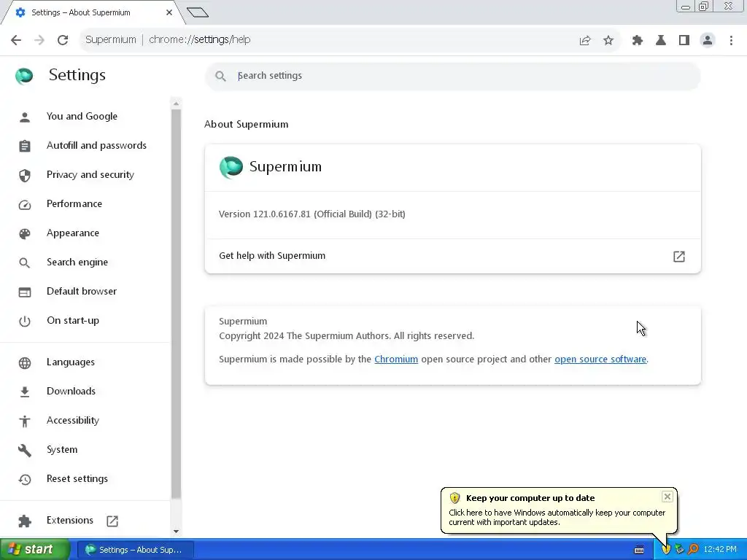Viewport: 747px width, 560px height.
Task: Go back using the back arrow
Action: coord(16,40)
